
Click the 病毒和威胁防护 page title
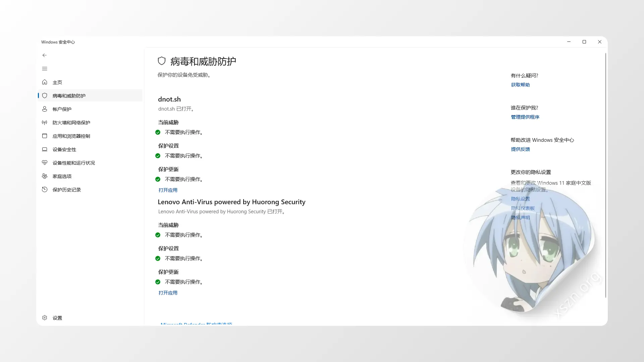click(x=203, y=61)
